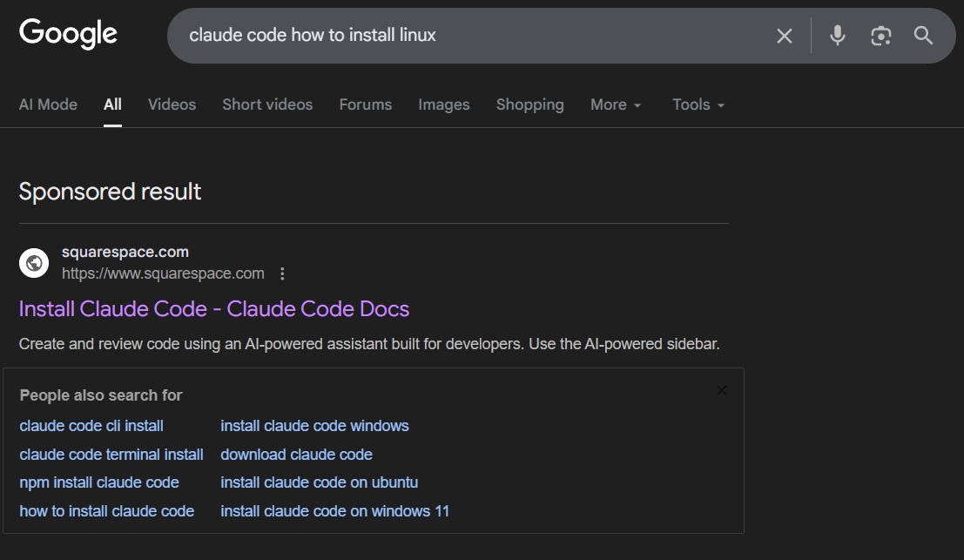964x560 pixels.
Task: Click the squarespace.com site favicon
Action: point(33,262)
